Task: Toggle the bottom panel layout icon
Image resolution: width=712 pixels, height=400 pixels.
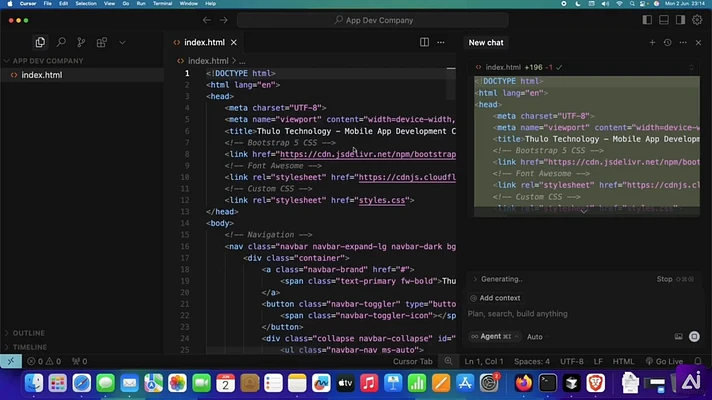Action: click(x=664, y=20)
